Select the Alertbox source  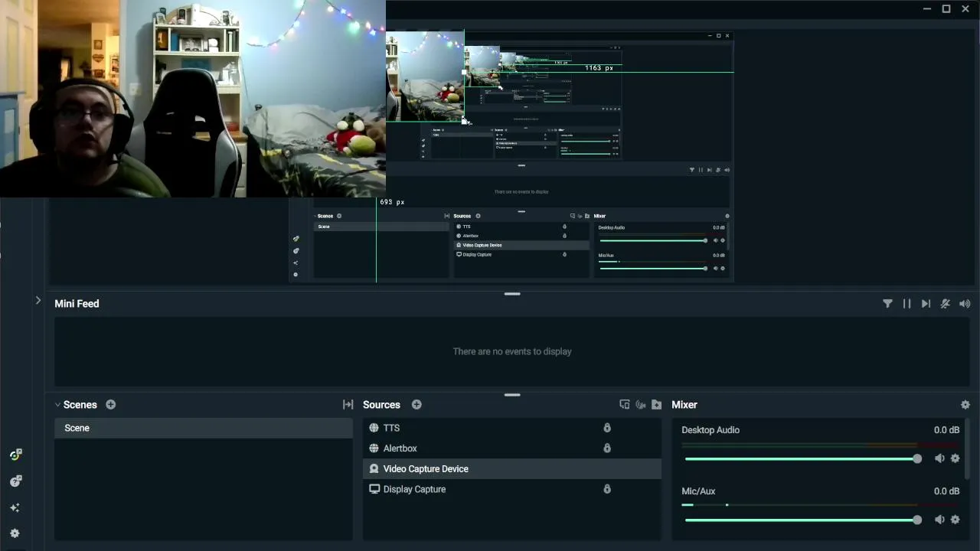(512, 448)
